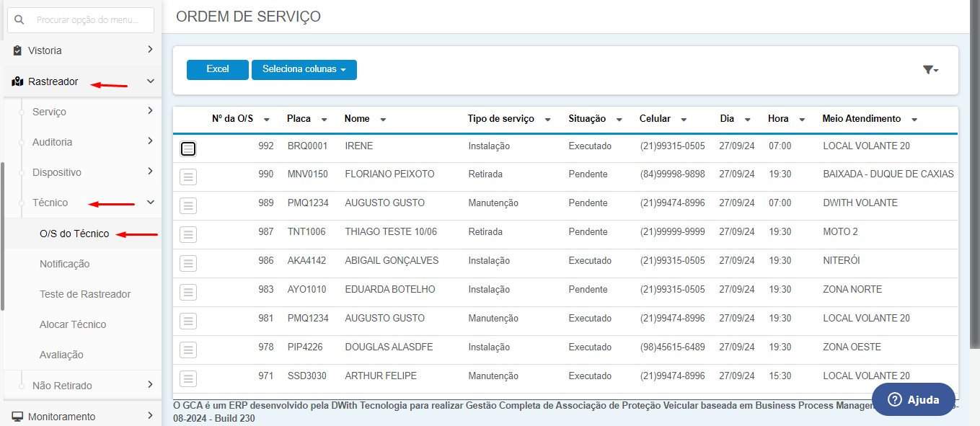Collapse the Técnico submenu chevron
Viewport: 980px width, 426px height.
coord(150,203)
